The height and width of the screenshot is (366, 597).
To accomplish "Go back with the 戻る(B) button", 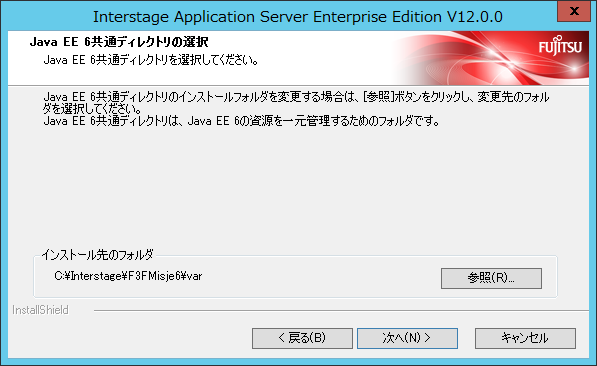I will pyautogui.click(x=302, y=338).
